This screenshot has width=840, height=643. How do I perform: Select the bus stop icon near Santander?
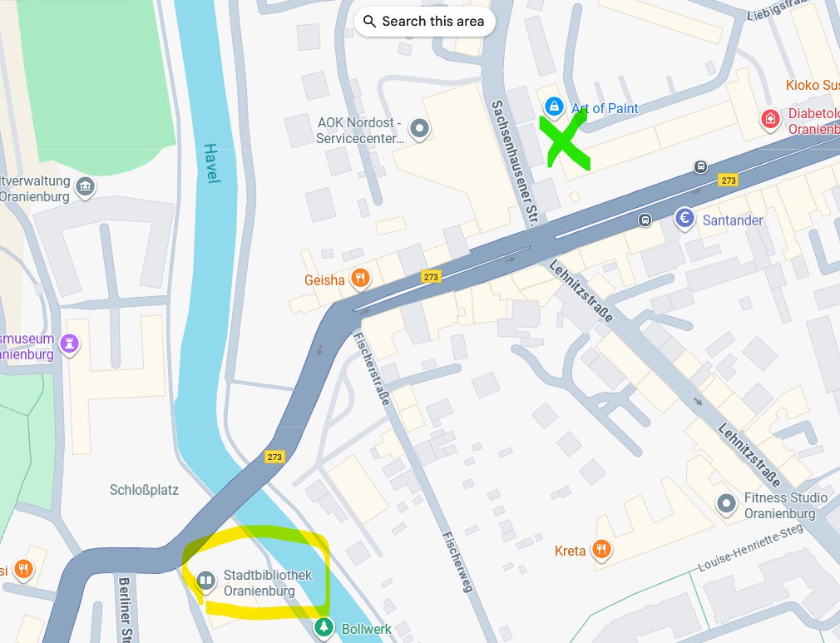pyautogui.click(x=645, y=220)
